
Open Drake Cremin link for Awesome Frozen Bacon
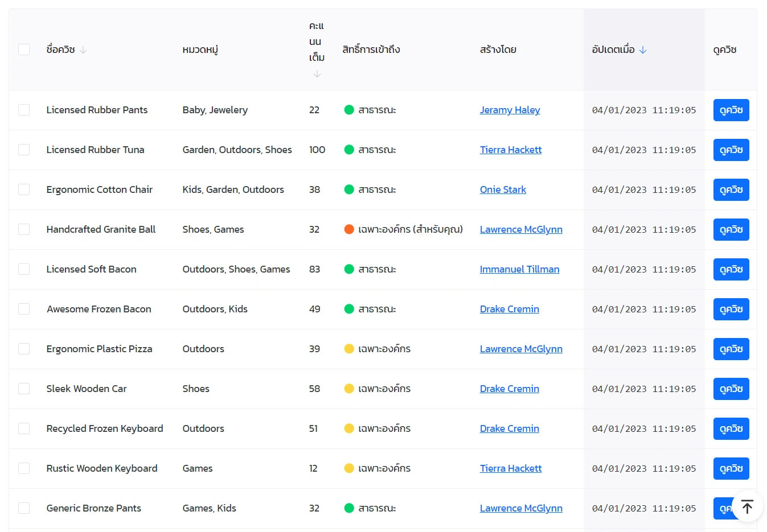click(509, 309)
